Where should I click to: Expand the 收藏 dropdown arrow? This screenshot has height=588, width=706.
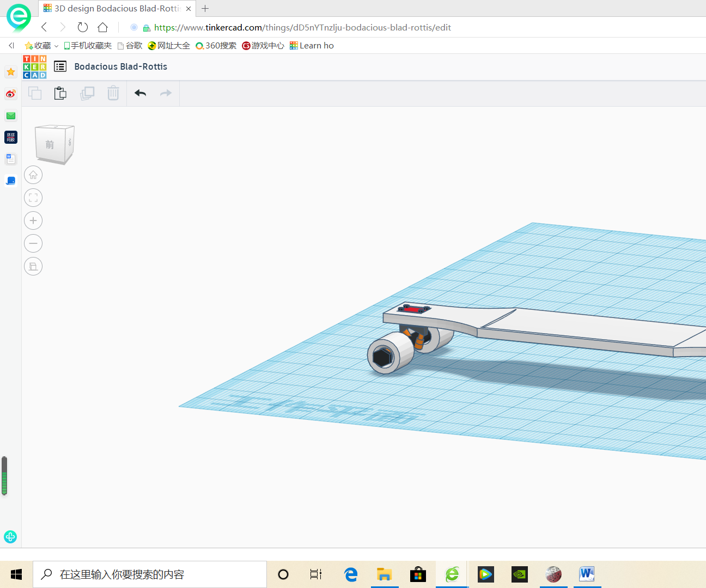(x=56, y=46)
